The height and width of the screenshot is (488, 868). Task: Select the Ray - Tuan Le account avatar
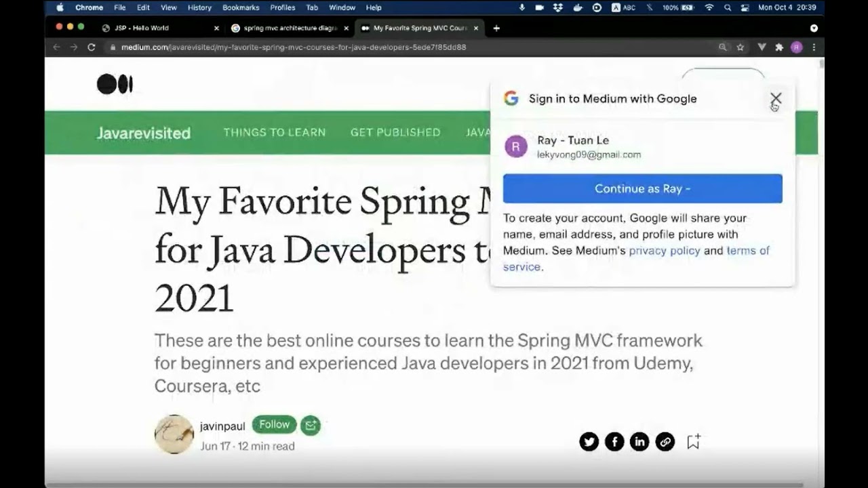[x=516, y=146]
